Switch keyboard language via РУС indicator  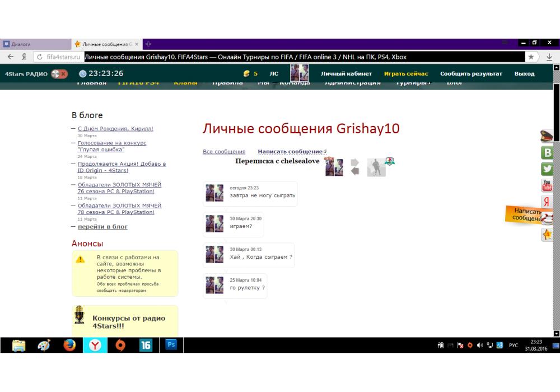click(x=513, y=346)
